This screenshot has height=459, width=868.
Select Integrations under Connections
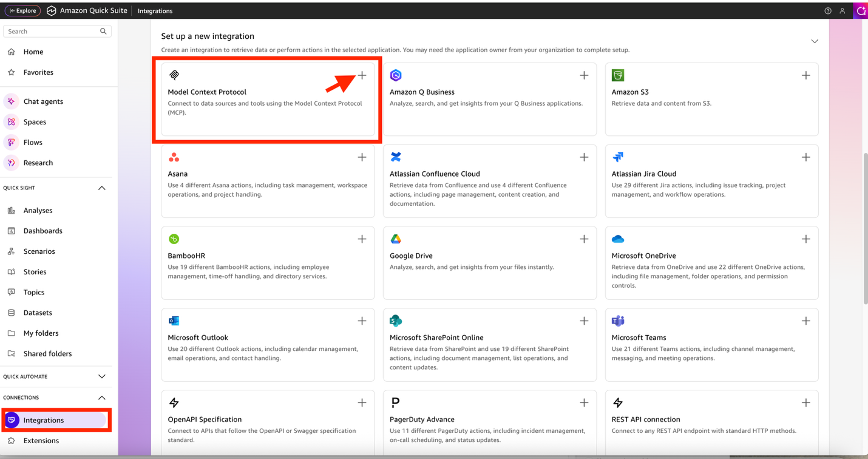coord(56,420)
